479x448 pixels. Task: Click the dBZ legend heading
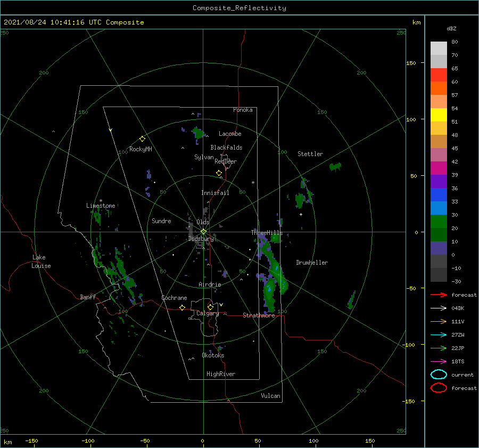[451, 29]
